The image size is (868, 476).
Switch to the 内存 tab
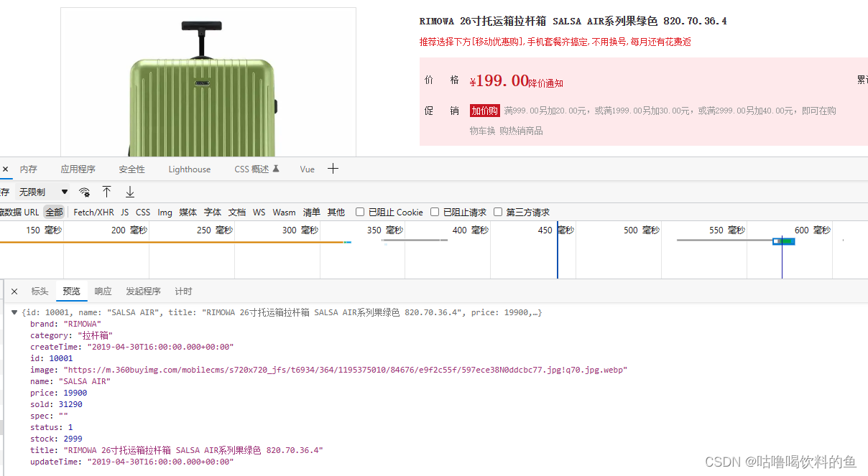29,169
